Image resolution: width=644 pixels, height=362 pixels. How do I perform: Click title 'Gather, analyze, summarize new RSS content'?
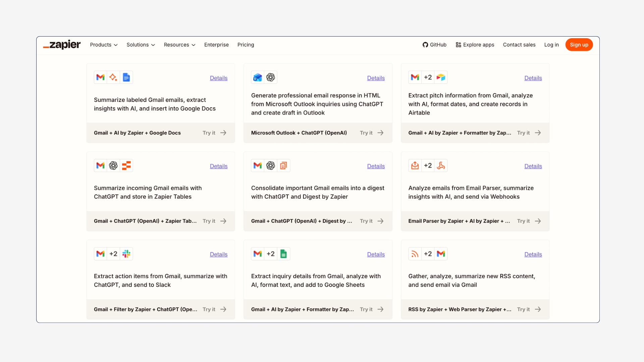coord(472,280)
